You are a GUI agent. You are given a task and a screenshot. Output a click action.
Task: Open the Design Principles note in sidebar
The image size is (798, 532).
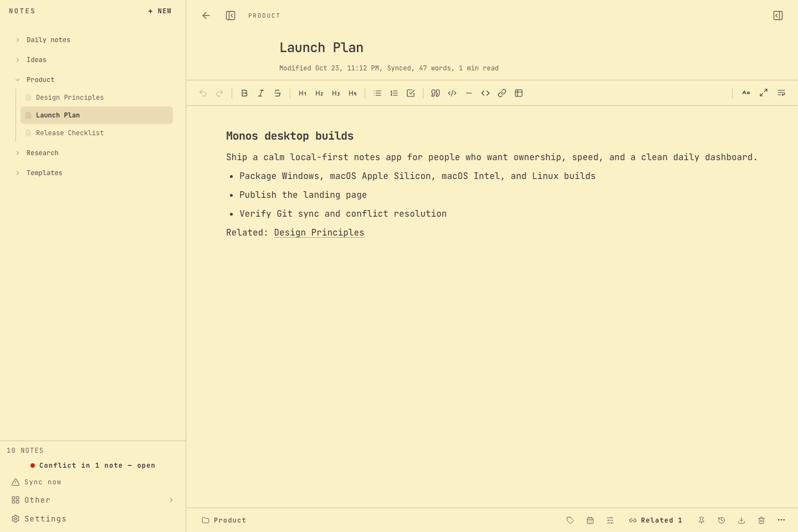click(x=96, y=98)
